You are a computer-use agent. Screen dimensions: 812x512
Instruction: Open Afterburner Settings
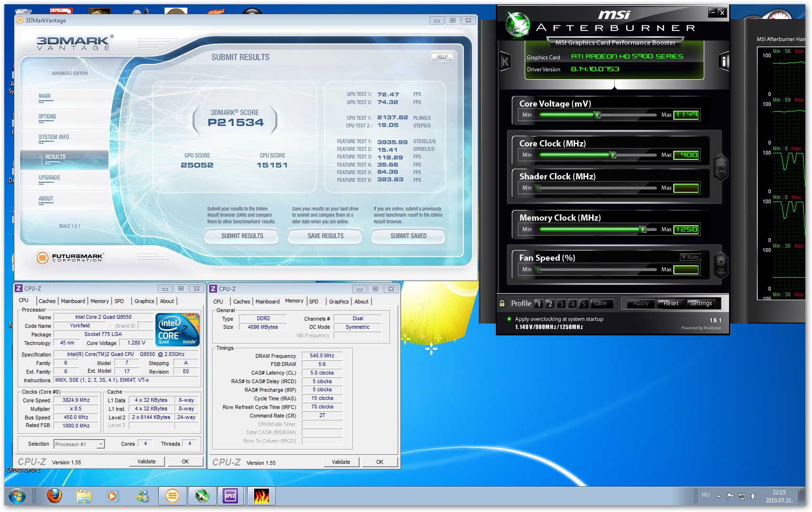700,303
